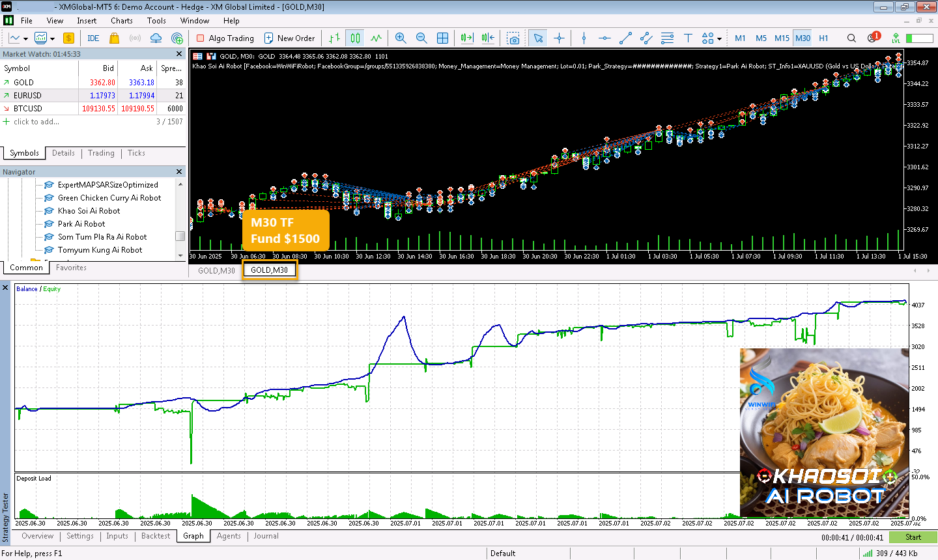This screenshot has height=560, width=938.
Task: Switch chart to bar chart view
Action: click(x=334, y=38)
